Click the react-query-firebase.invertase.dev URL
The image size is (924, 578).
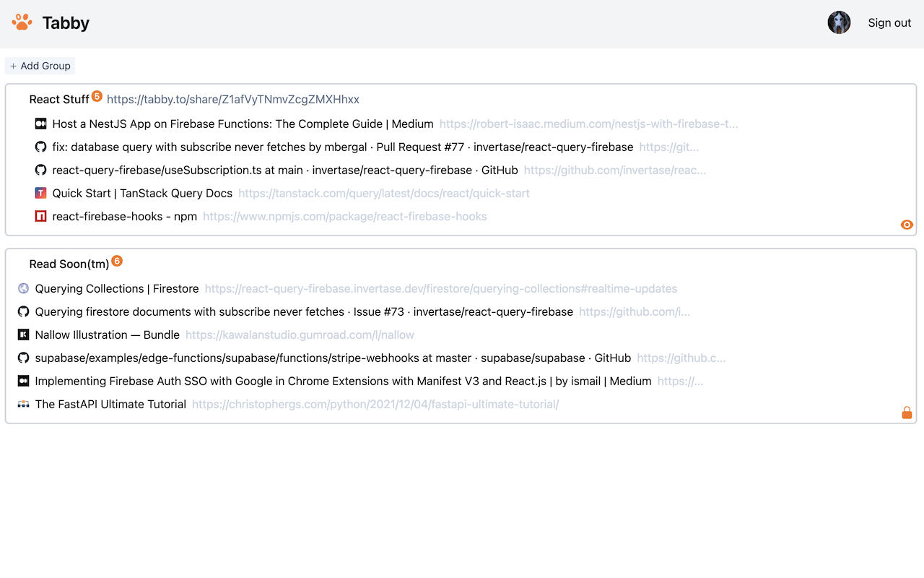[441, 289]
